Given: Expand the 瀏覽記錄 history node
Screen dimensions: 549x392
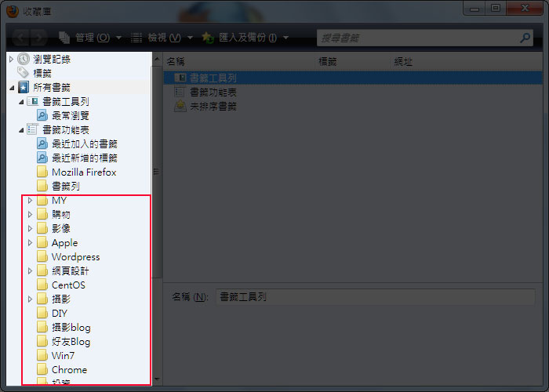Looking at the screenshot, I should pyautogui.click(x=11, y=59).
